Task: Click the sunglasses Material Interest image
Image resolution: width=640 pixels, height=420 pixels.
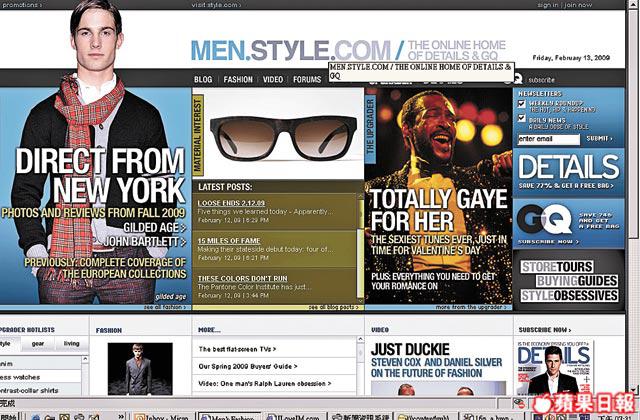Action: (283, 137)
